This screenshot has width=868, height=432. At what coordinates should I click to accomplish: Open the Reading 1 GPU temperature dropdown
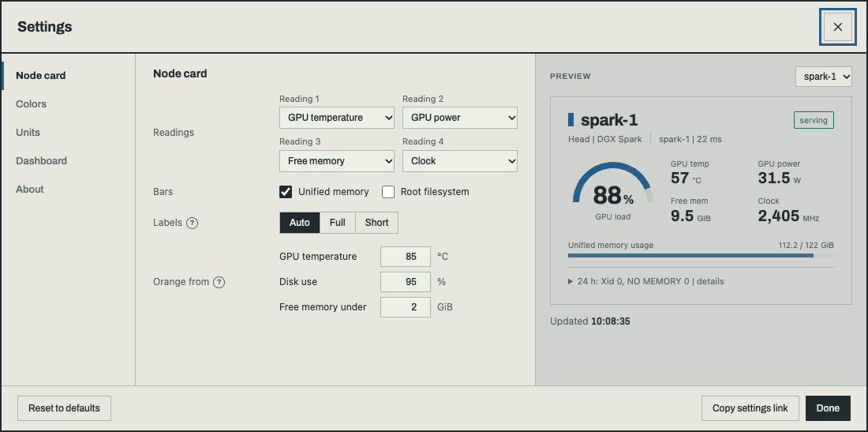click(x=337, y=118)
